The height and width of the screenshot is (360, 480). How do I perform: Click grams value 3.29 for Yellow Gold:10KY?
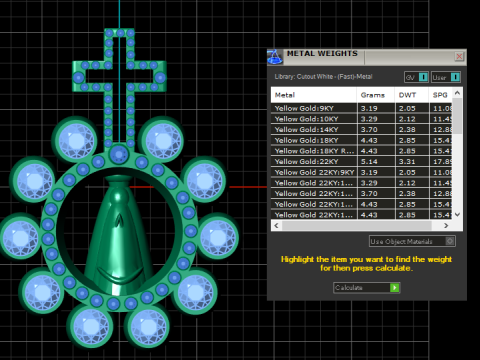369,119
